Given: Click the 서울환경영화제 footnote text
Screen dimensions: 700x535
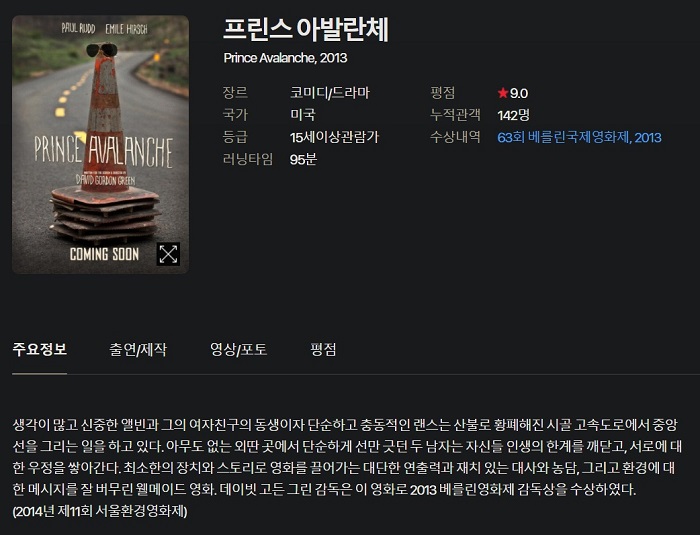Looking at the screenshot, I should (x=100, y=511).
